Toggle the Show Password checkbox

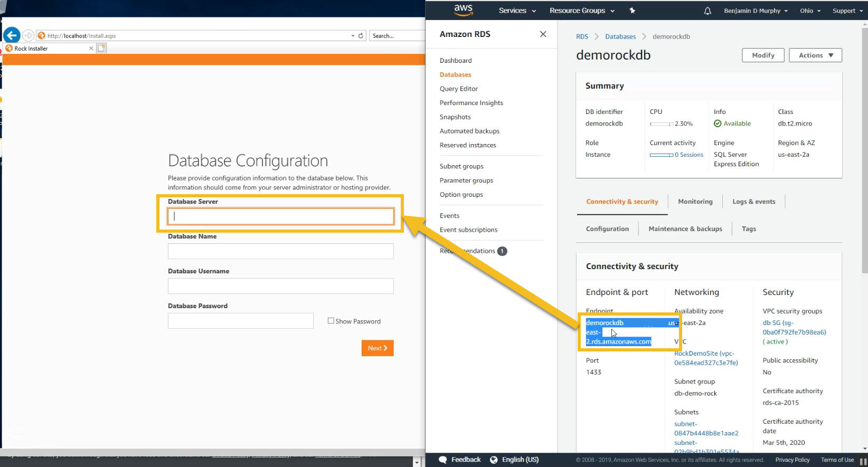tap(331, 321)
